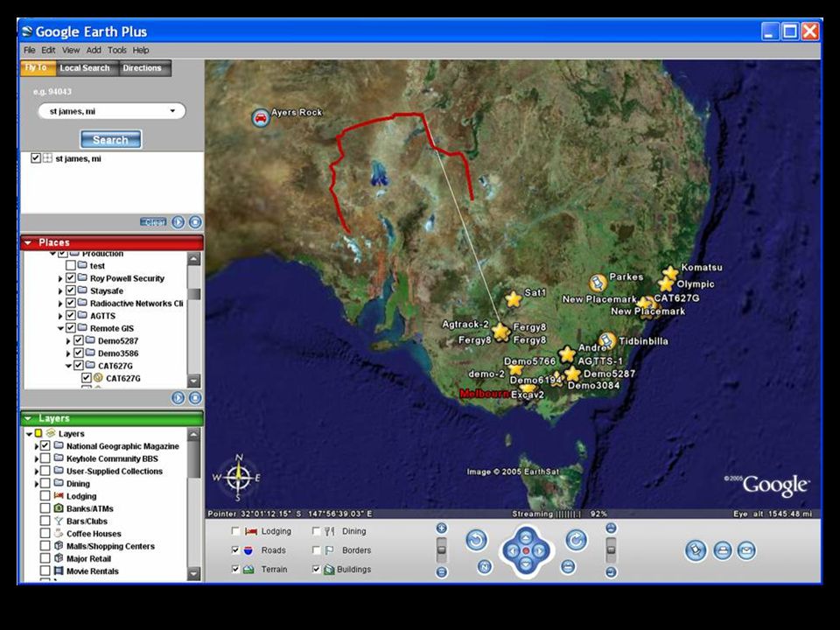
Task: Enable Borders in bottom toolbar
Action: [x=316, y=550]
